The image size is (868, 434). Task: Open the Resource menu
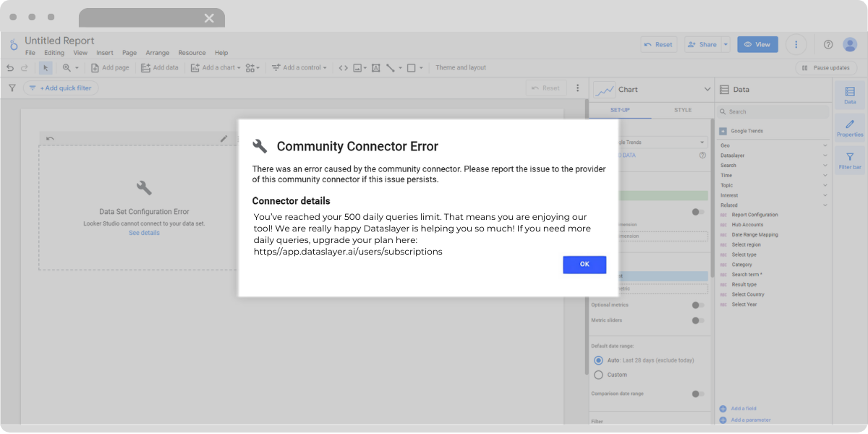[192, 52]
